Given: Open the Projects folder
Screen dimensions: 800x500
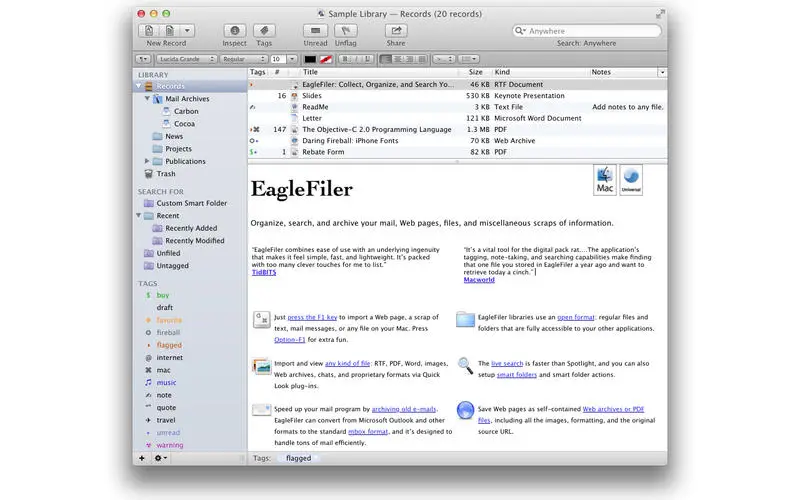Looking at the screenshot, I should click(178, 149).
